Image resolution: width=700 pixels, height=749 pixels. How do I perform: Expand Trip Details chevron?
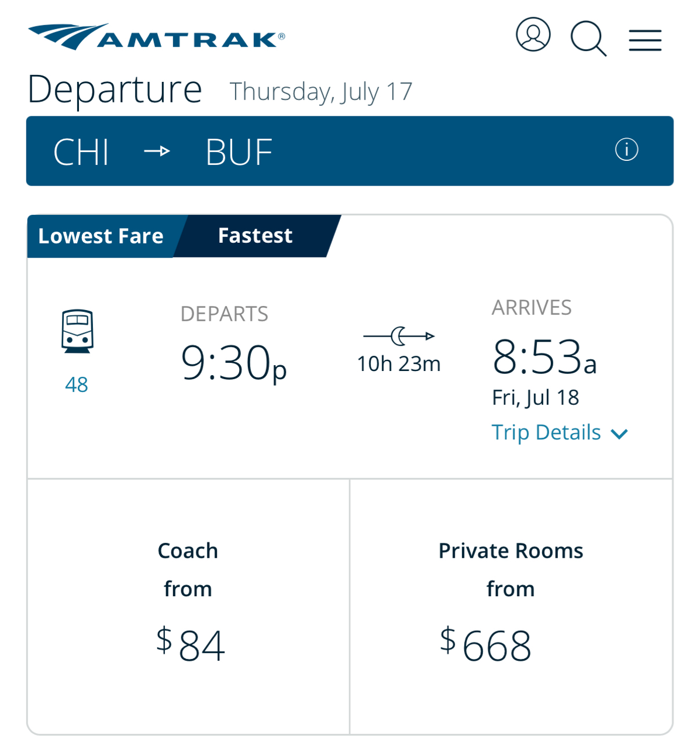[619, 434]
